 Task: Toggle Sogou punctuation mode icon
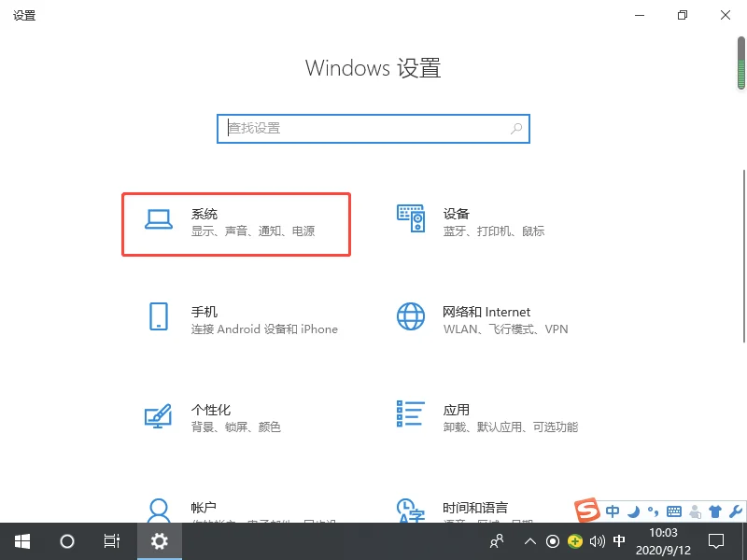[653, 511]
